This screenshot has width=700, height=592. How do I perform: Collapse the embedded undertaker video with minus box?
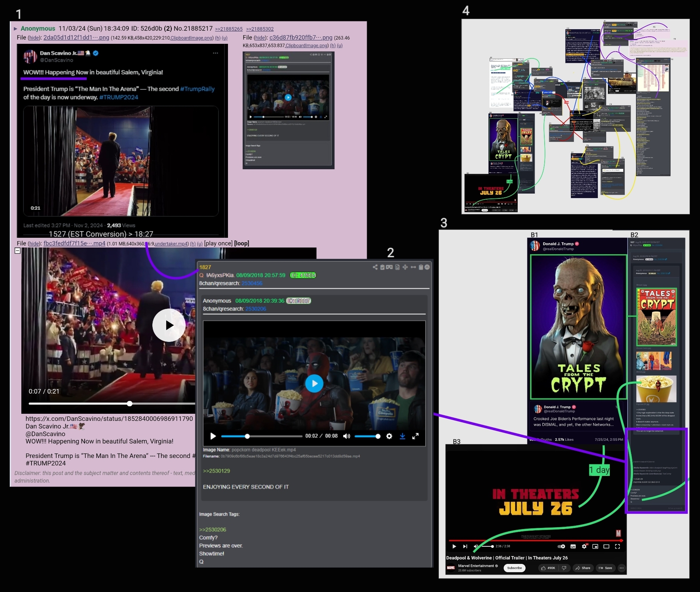click(x=18, y=251)
